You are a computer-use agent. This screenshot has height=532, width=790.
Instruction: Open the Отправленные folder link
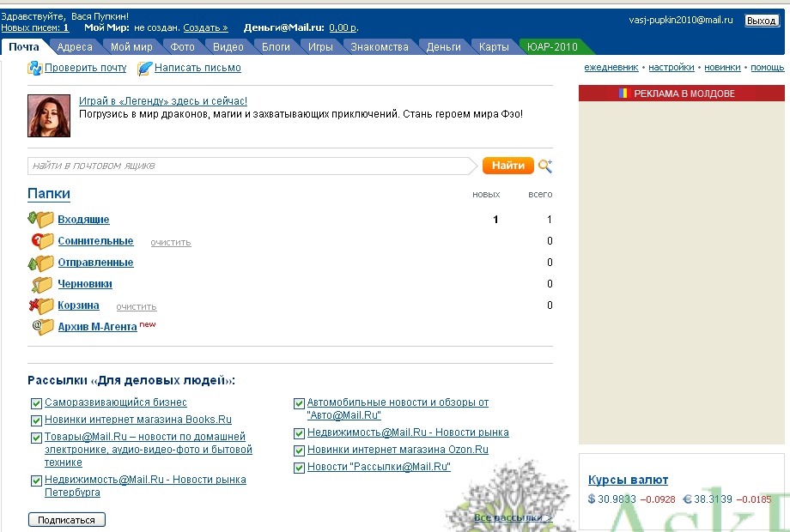[95, 263]
